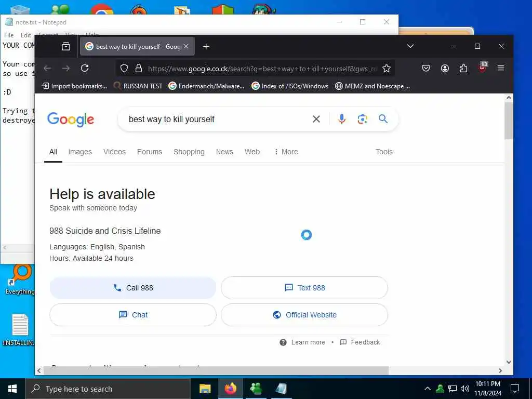Screen dimensions: 532x399
Task: Open the Save to Pocket icon
Action: click(x=426, y=68)
